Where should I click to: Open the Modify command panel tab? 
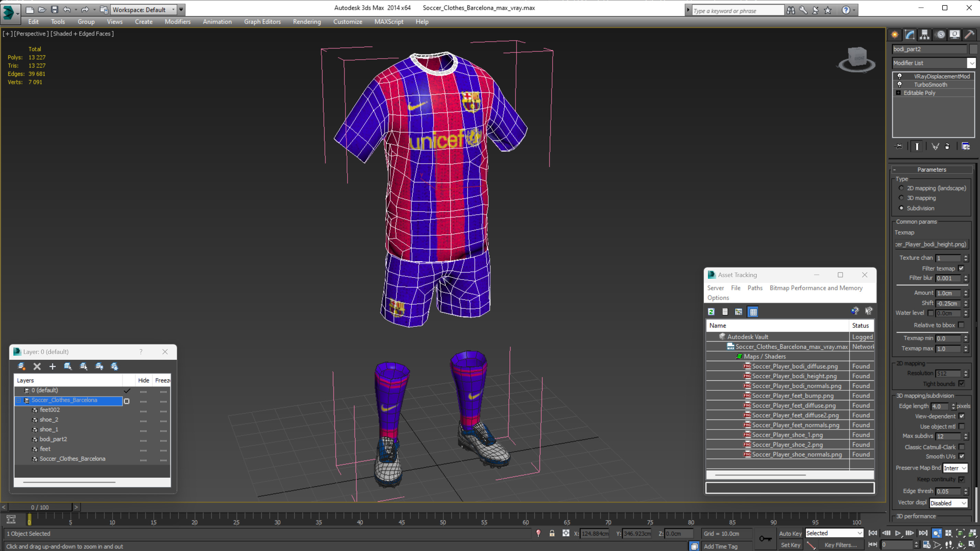[910, 35]
